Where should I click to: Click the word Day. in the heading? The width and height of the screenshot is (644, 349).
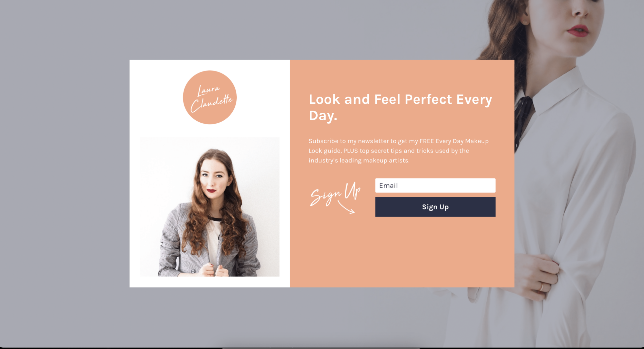tap(323, 116)
